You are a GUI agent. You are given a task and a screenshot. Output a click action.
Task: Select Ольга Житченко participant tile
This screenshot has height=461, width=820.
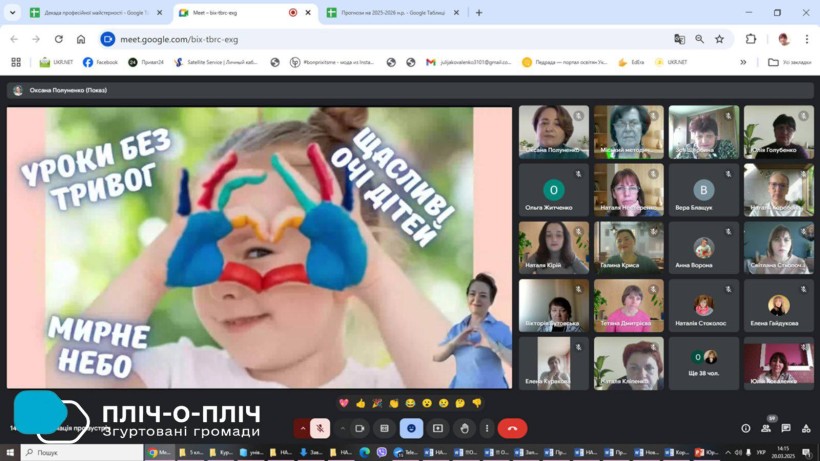click(x=554, y=190)
